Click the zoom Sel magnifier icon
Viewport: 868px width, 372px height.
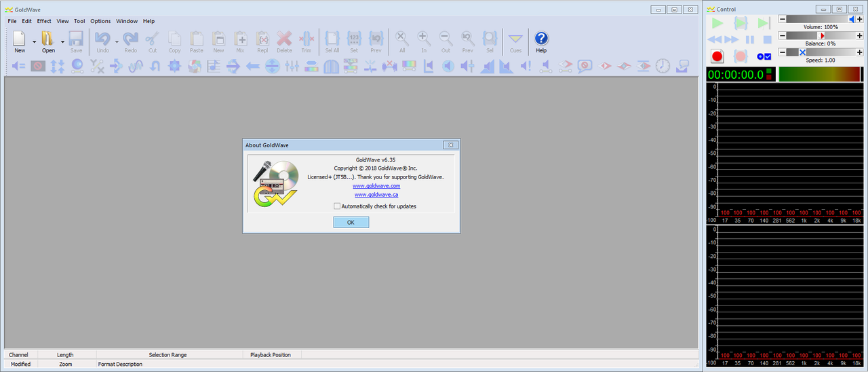(490, 38)
